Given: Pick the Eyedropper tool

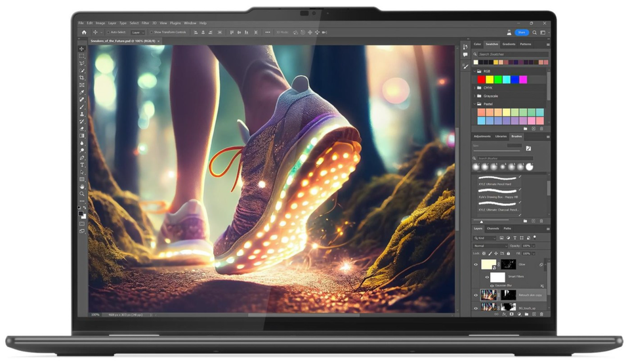Looking at the screenshot, I should (82, 92).
